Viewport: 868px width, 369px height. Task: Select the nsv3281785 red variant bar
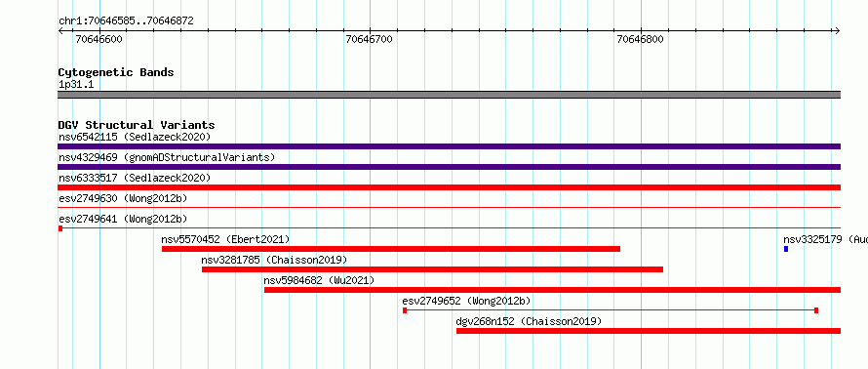432,269
